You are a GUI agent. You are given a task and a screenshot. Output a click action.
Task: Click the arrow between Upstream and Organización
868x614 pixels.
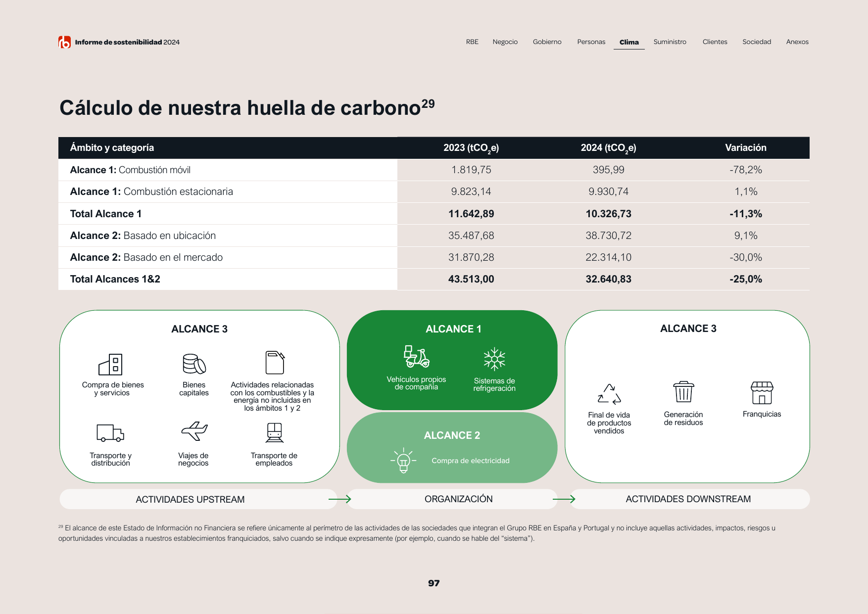pyautogui.click(x=340, y=499)
